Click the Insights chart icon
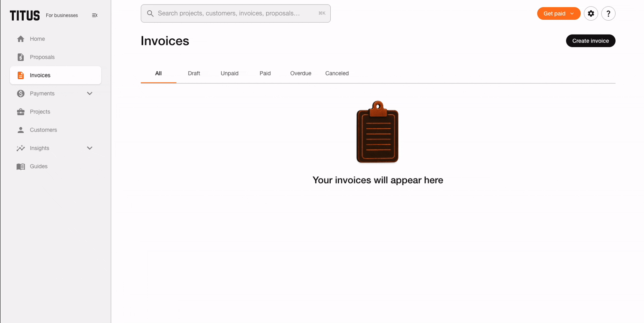Viewport: 644px width, 323px height. click(x=21, y=148)
